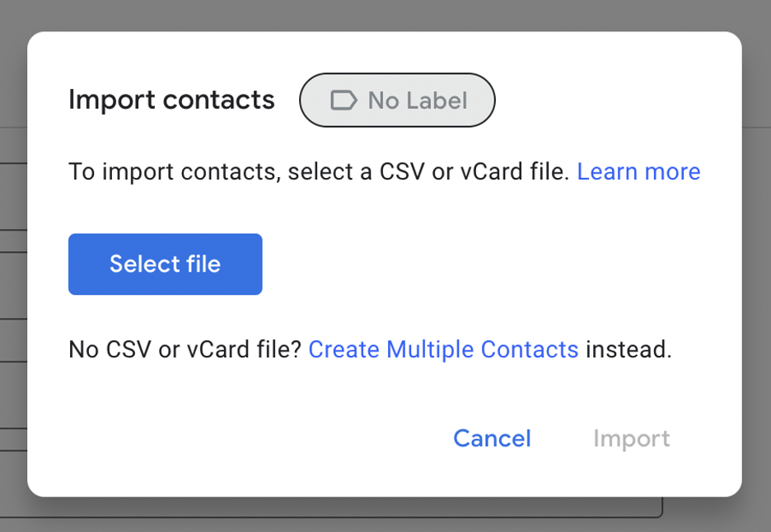Viewport: 771px width, 532px height.
Task: Assign a label using the No Label chip
Action: (397, 100)
